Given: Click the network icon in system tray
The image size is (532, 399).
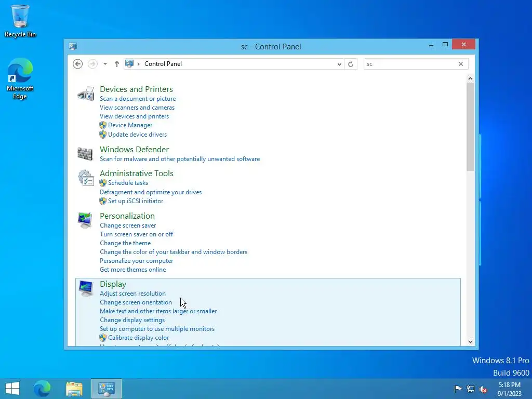Looking at the screenshot, I should point(471,389).
